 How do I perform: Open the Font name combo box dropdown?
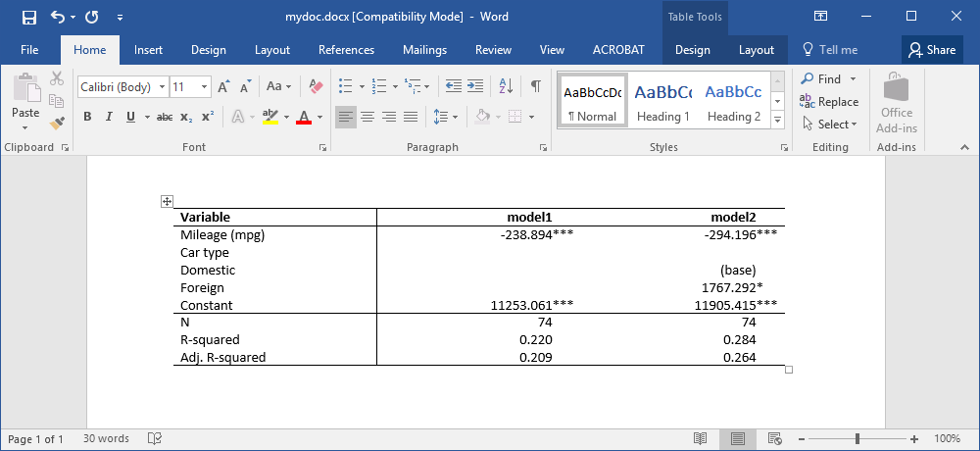click(163, 87)
